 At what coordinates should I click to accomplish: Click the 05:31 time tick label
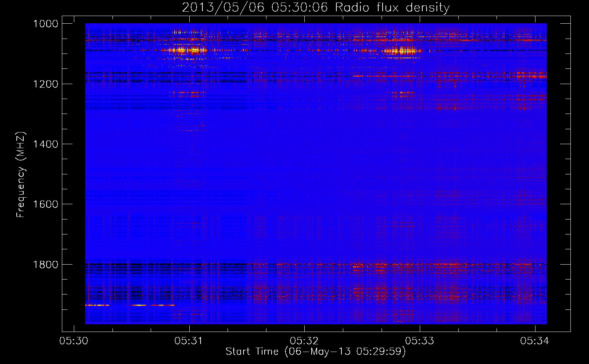(x=189, y=341)
